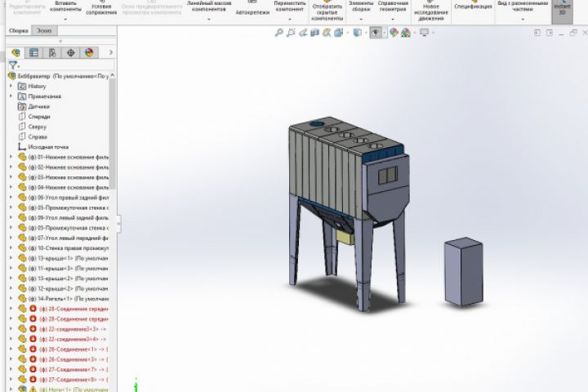
Task: Click error icon on 27-Соединение<7> row
Action: (33, 369)
